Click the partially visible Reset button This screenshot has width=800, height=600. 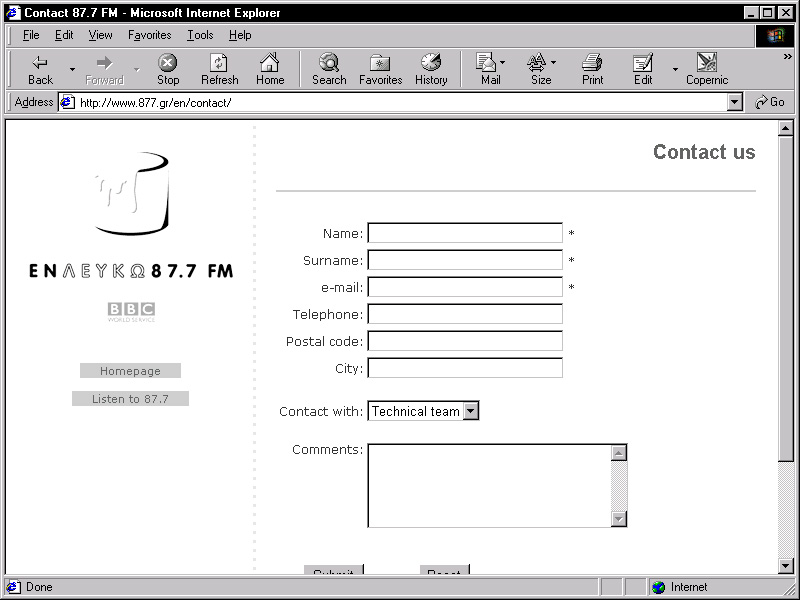click(x=444, y=569)
